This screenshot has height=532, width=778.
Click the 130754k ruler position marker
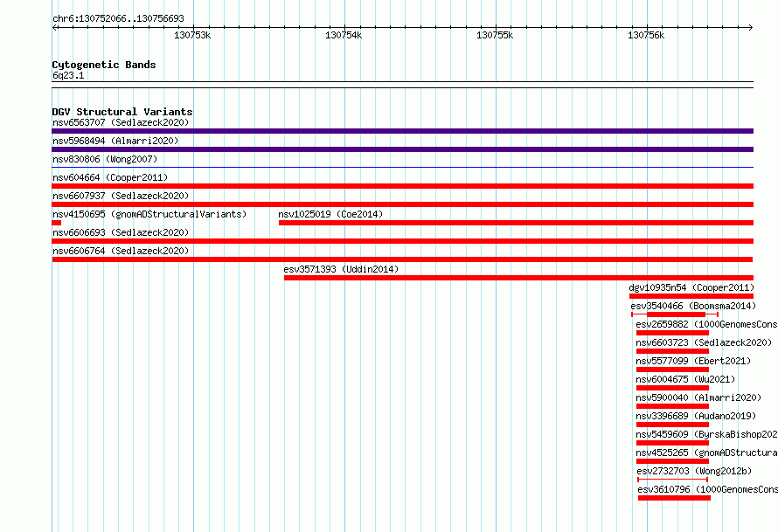(x=344, y=35)
